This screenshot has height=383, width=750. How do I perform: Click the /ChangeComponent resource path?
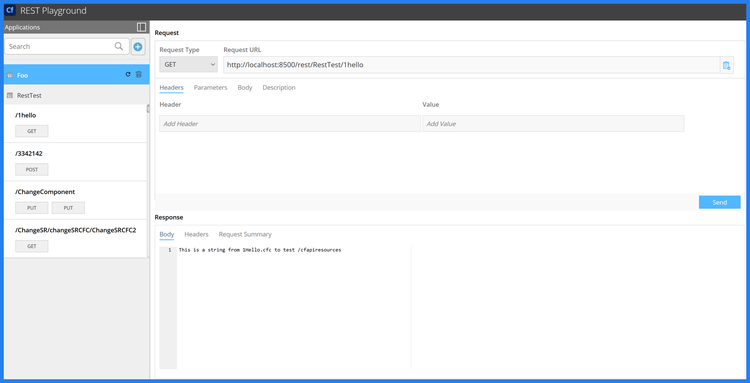tap(45, 192)
